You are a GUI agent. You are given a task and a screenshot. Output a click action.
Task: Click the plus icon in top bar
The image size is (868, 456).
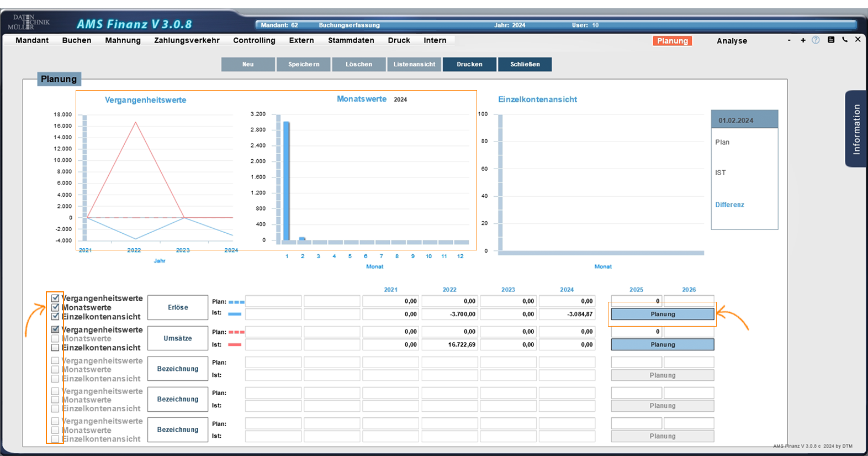[803, 40]
